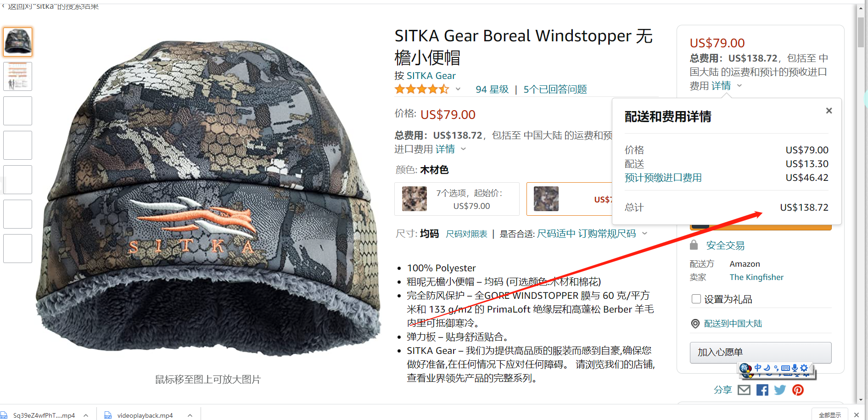
Task: Select the first color option swatch
Action: coord(414,199)
